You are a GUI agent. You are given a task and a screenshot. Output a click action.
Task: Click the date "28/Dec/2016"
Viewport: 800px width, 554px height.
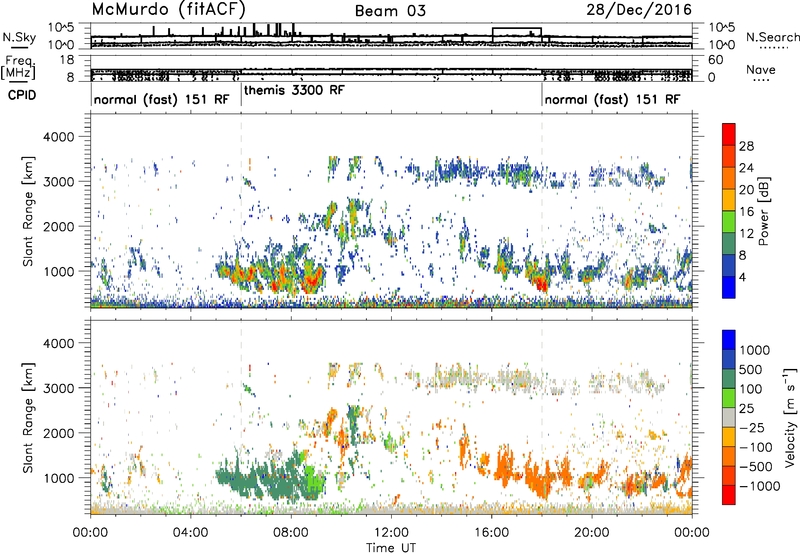click(639, 9)
